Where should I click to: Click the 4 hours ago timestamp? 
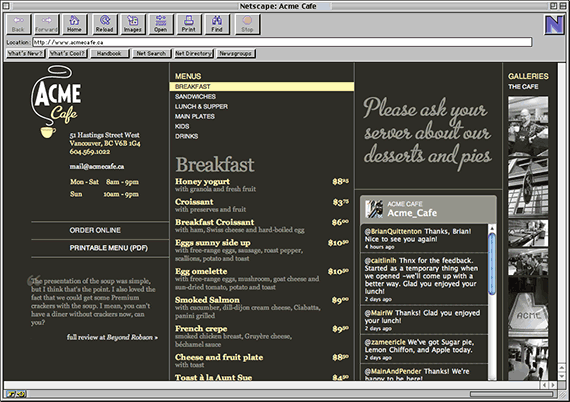(380, 247)
